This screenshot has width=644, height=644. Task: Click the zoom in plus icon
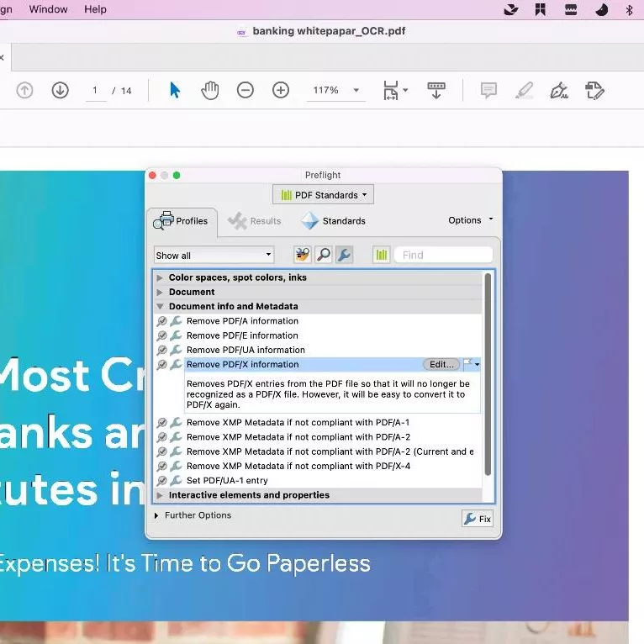point(281,90)
